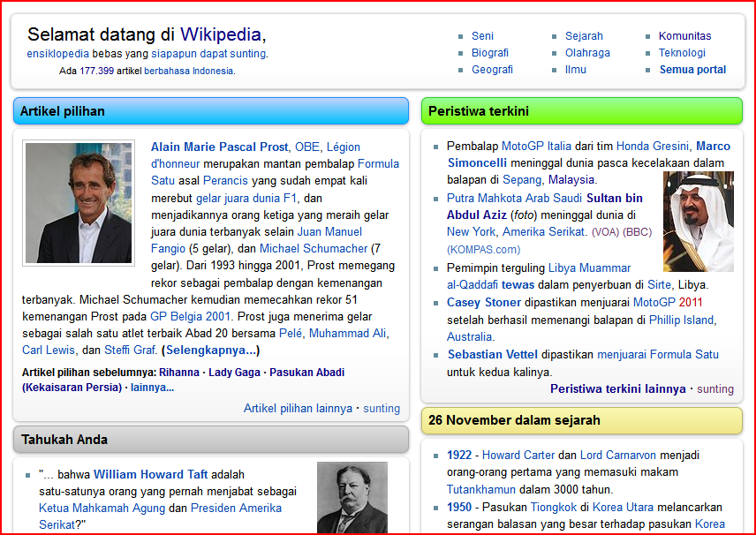Click the Wikipedia link in the welcome heading
This screenshot has width=756, height=535.
pyautogui.click(x=221, y=34)
